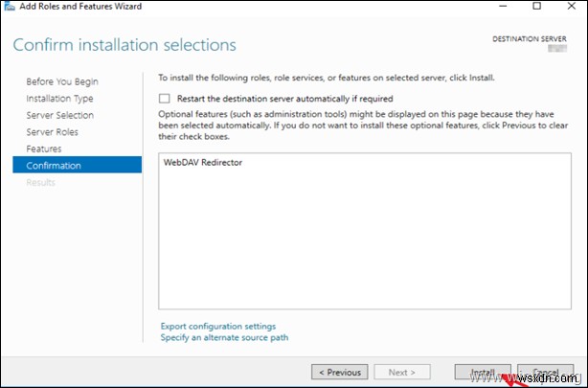Select the Server Roles step
Viewport: 588px width, 388px height.
53,132
